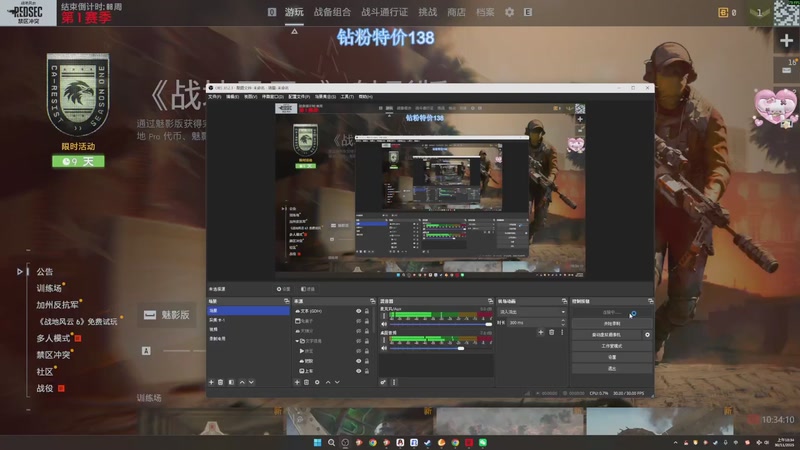Remove selected source with Sources trash icon

click(306, 382)
